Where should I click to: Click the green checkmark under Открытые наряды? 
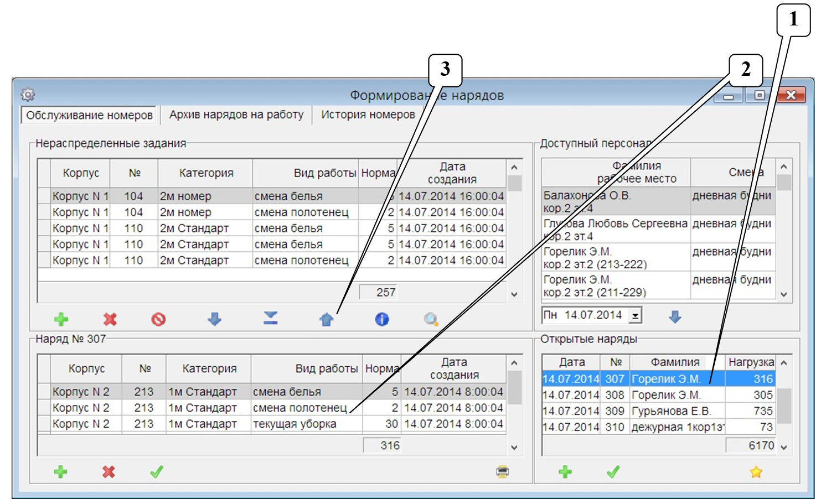(613, 472)
